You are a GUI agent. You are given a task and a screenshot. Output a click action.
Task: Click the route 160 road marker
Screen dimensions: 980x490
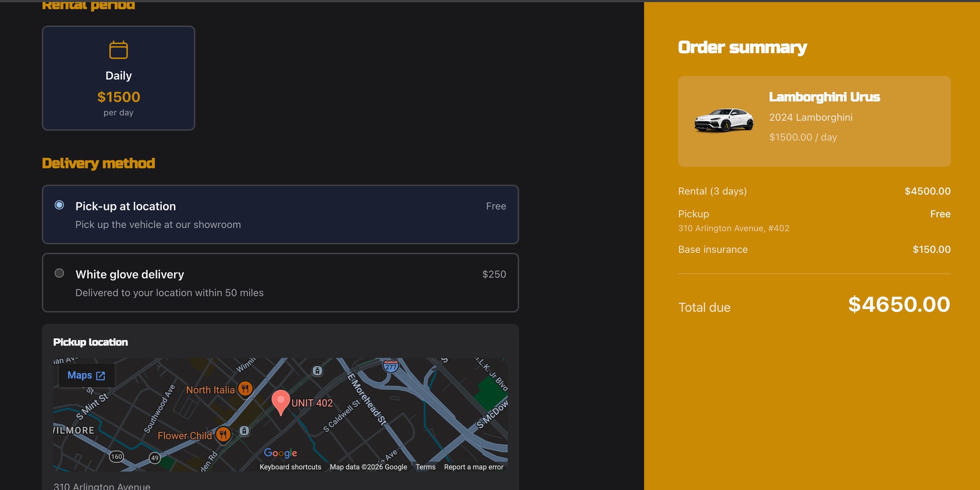coord(116,457)
